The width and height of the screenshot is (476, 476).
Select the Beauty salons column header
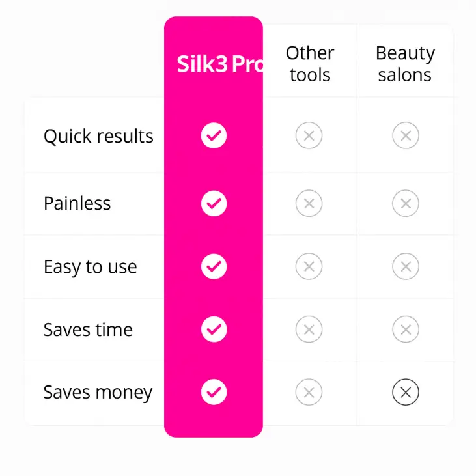[x=405, y=64]
